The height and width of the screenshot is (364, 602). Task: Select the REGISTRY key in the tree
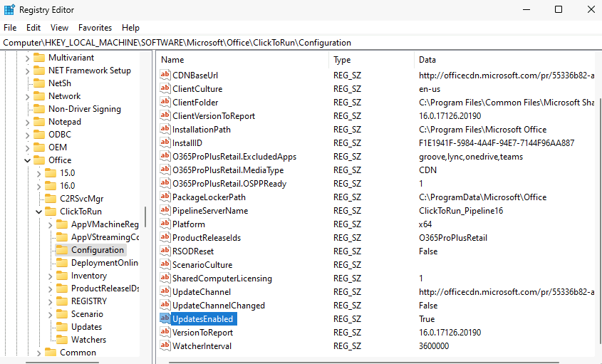[x=89, y=301]
